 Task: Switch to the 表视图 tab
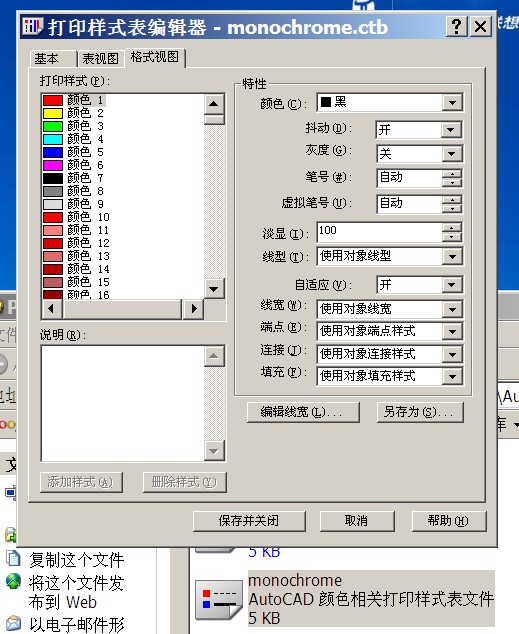coord(100,59)
